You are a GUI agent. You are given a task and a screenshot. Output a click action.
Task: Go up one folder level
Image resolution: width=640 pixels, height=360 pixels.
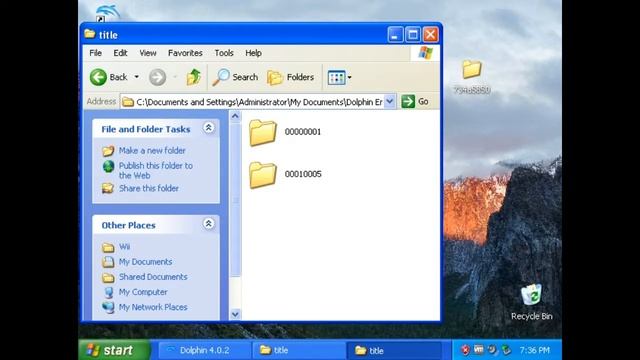[x=193, y=77]
